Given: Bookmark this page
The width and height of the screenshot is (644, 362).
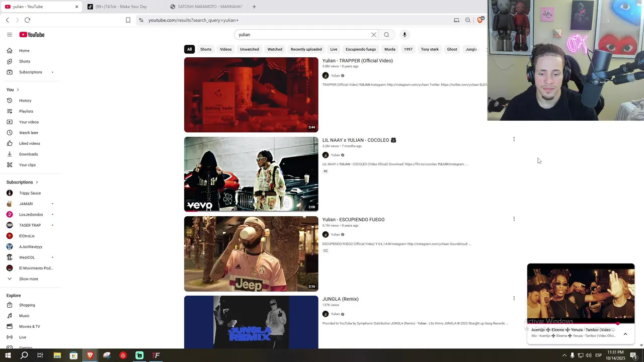Looking at the screenshot, I should tap(128, 20).
